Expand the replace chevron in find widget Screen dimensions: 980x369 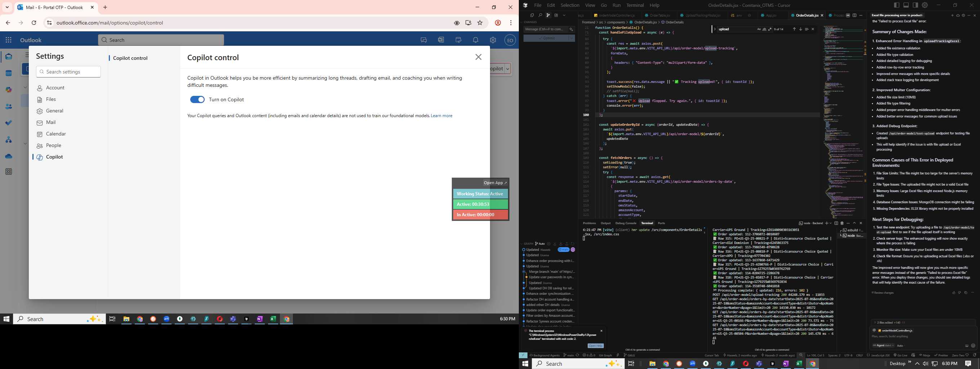click(715, 29)
